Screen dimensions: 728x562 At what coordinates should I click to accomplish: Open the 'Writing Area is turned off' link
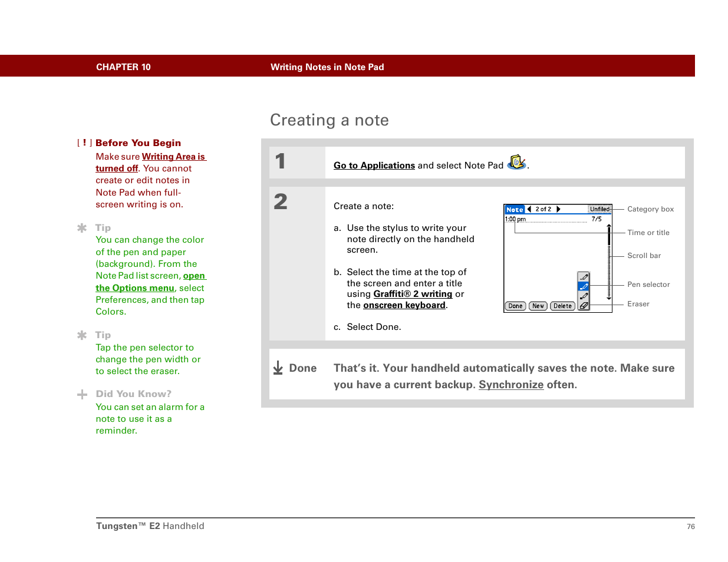tap(151, 163)
